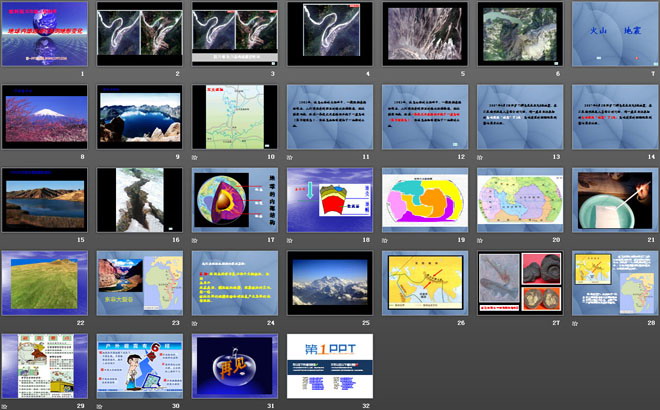The height and width of the screenshot is (410, 660).
Task: Select snowy mountain range slide 25
Action: [x=329, y=282]
